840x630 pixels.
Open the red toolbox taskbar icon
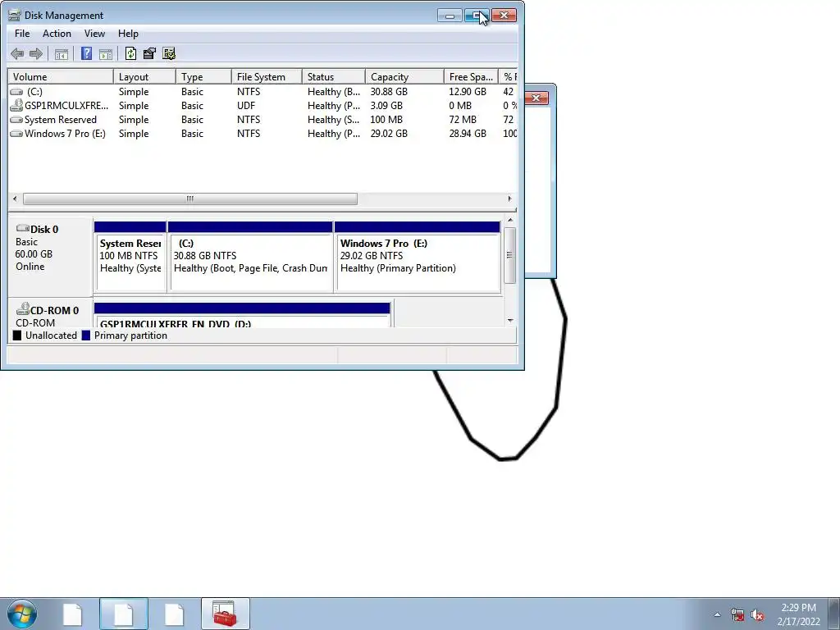click(x=225, y=614)
